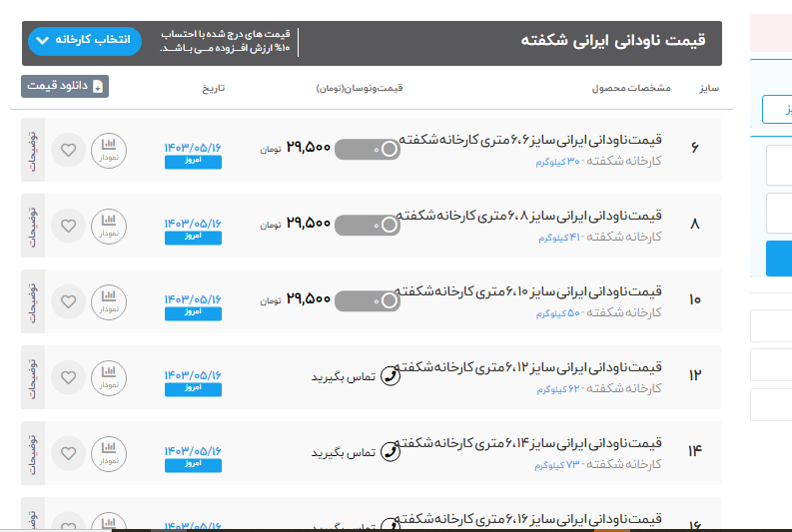Open the نمودار chart icon for size 6 row

[x=109, y=151]
